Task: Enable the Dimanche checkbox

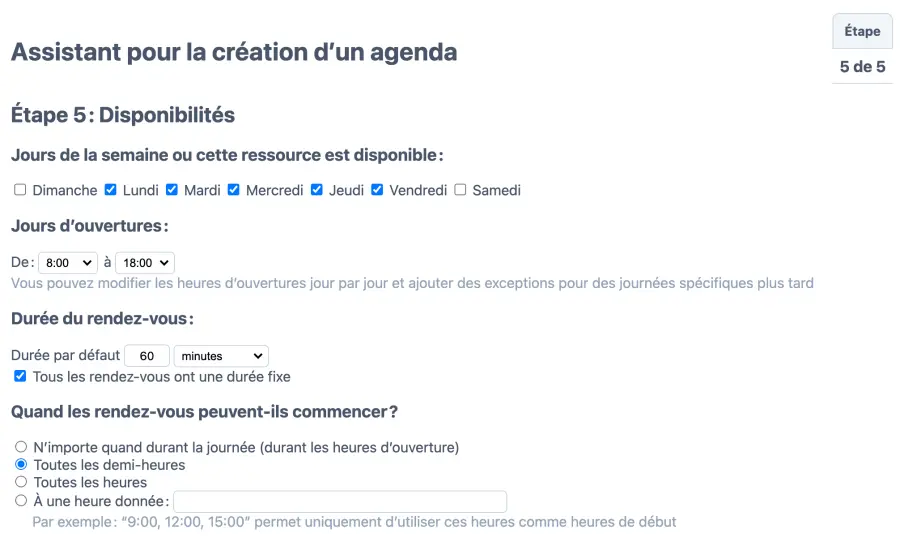Action: [20, 190]
